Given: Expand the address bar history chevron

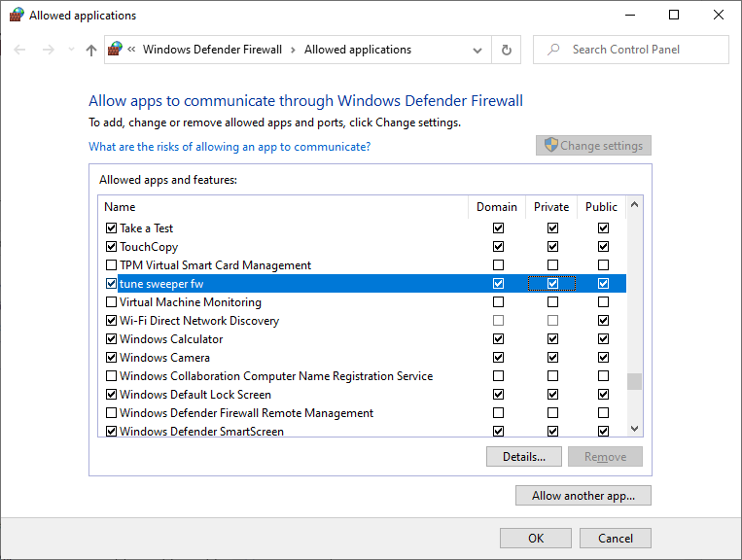Looking at the screenshot, I should coord(477,51).
